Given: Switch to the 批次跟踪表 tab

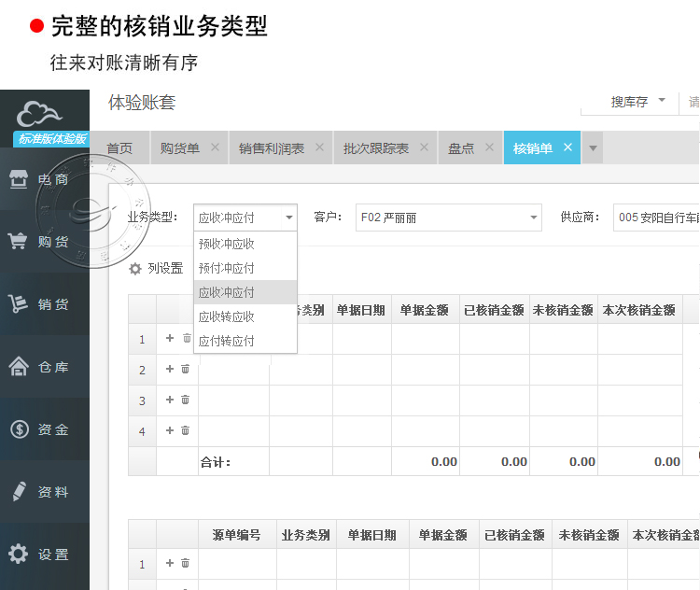Looking at the screenshot, I should click(x=376, y=148).
